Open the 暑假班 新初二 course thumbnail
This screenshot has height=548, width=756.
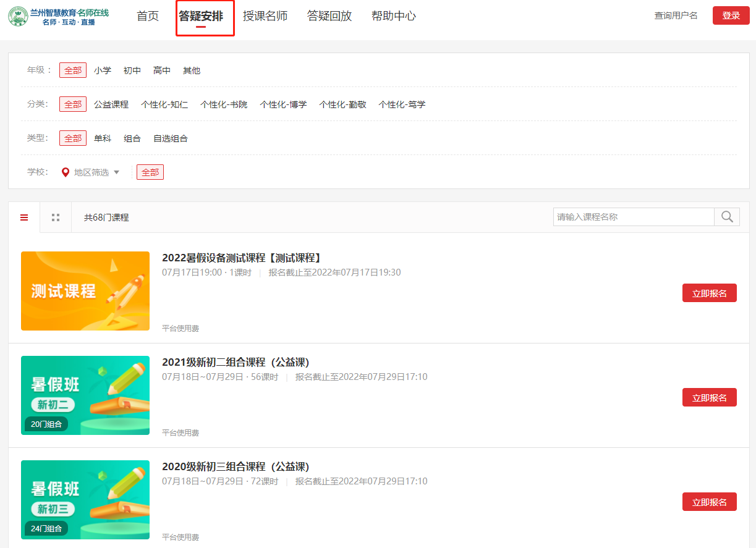pos(85,395)
